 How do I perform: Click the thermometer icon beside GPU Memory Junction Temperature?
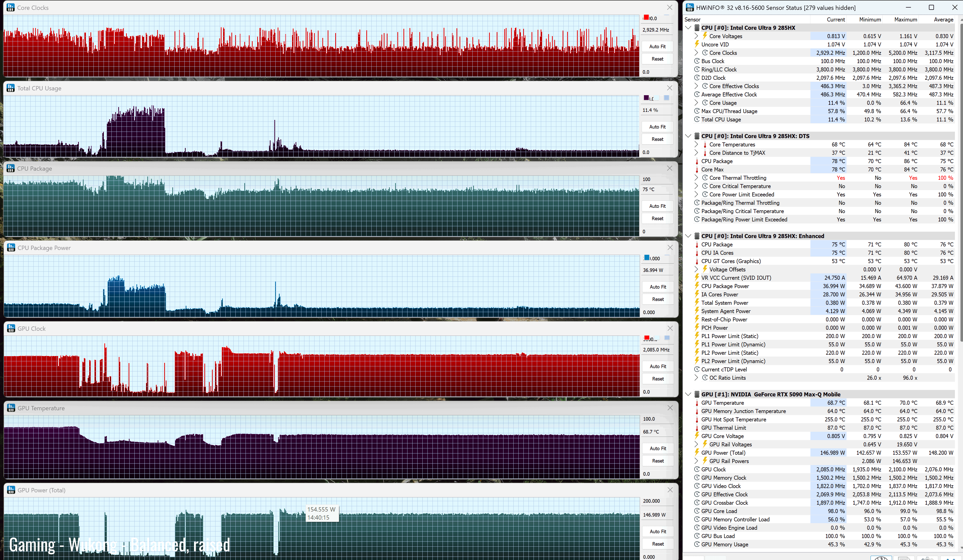tap(697, 411)
